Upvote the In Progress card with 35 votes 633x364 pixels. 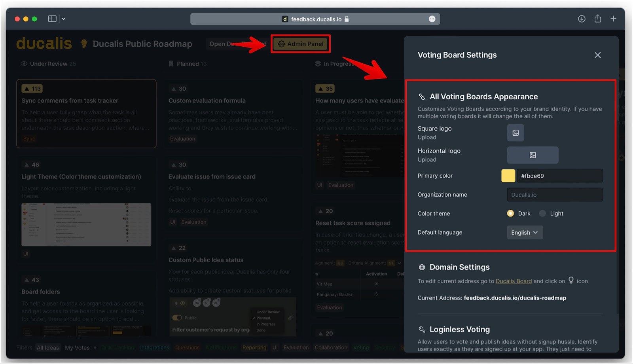(325, 89)
